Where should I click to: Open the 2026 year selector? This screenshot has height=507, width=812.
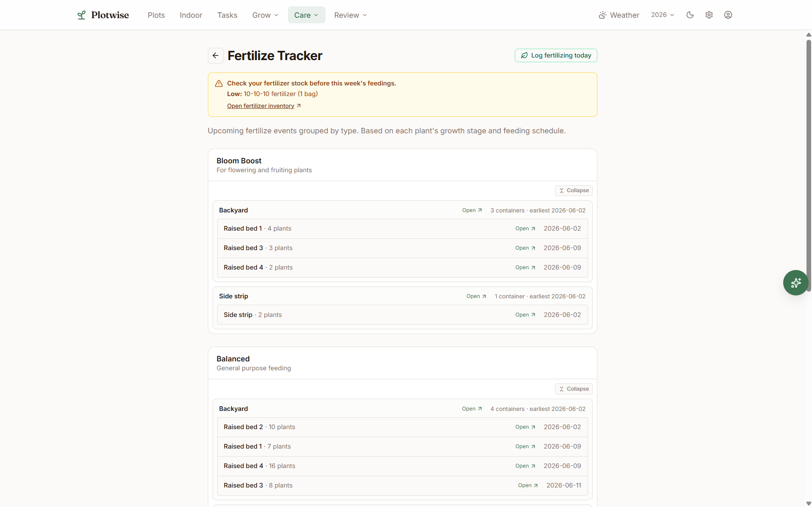[x=663, y=15]
